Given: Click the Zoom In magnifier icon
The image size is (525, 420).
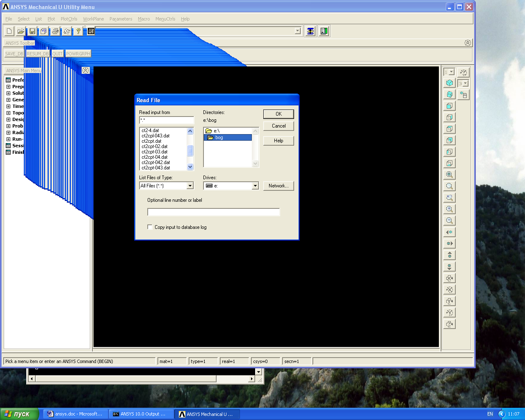Looking at the screenshot, I should pyautogui.click(x=450, y=209).
